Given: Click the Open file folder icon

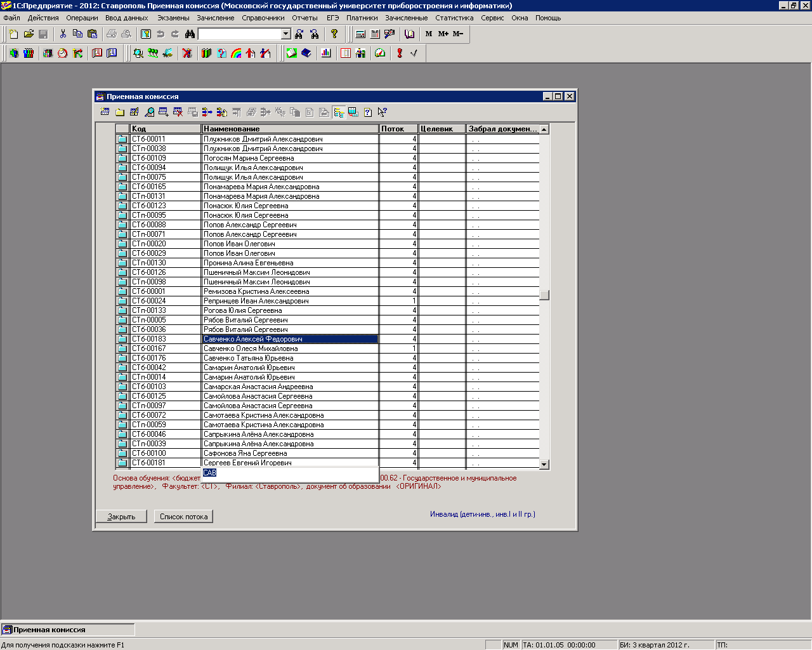Looking at the screenshot, I should tap(29, 34).
